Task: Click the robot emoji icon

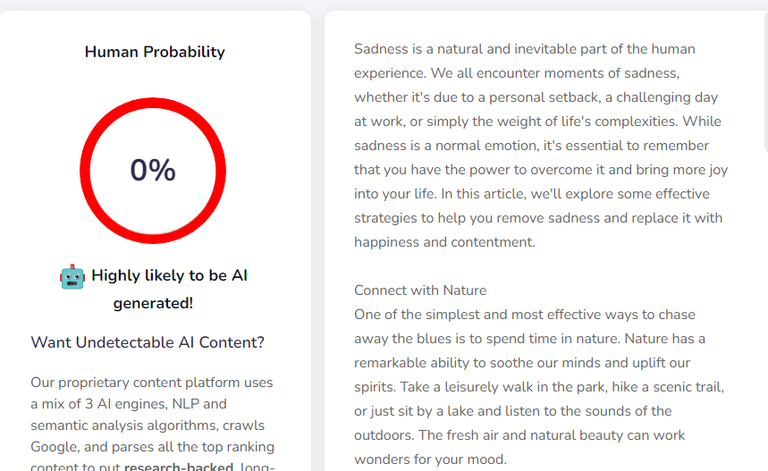Action: 72,277
